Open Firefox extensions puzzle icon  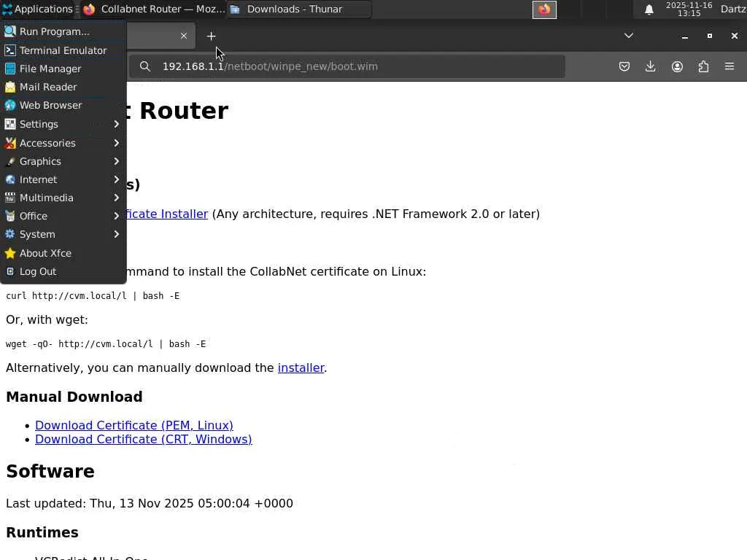pyautogui.click(x=704, y=66)
